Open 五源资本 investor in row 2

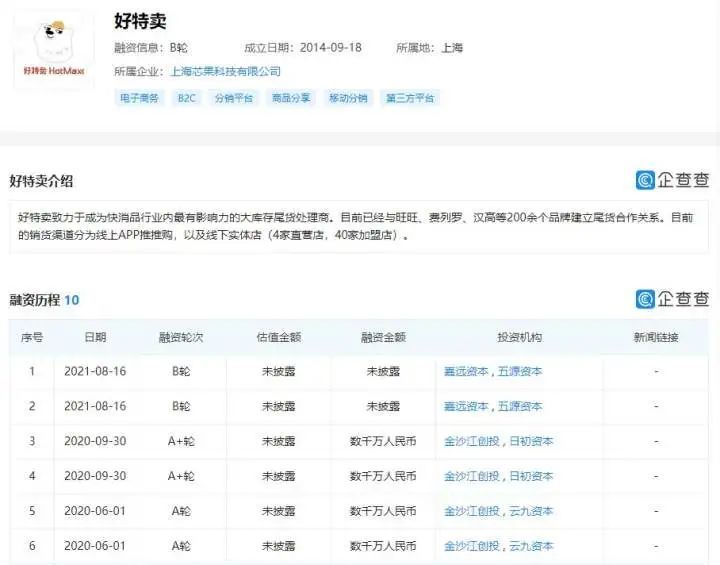pyautogui.click(x=520, y=406)
